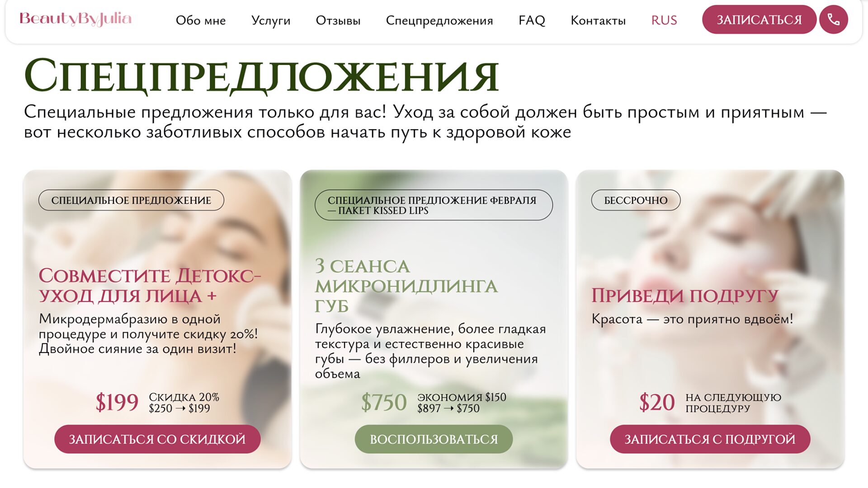Click the Kissed Lips February offer badge
This screenshot has height=488, width=868.
pyautogui.click(x=434, y=205)
